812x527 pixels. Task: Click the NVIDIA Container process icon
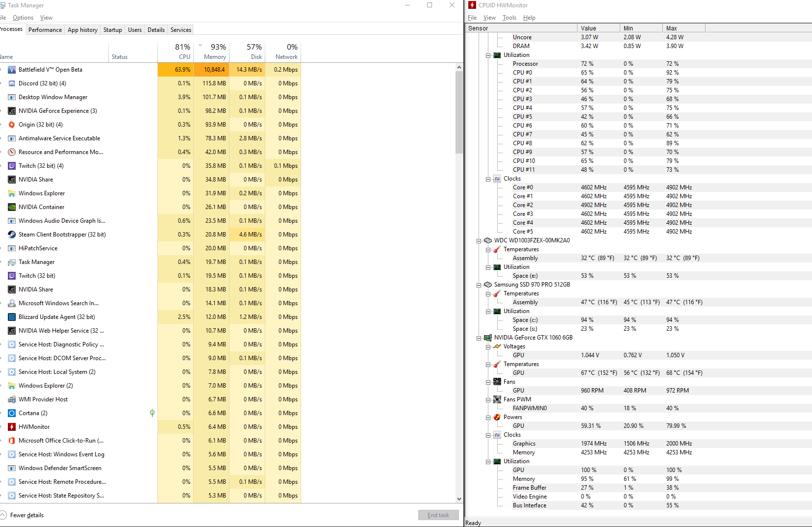click(12, 207)
